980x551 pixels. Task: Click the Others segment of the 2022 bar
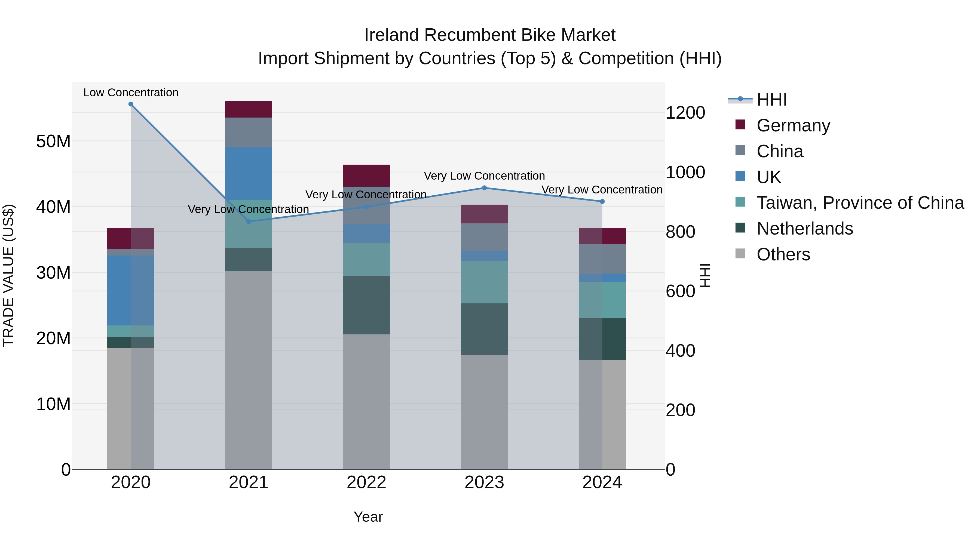(366, 402)
